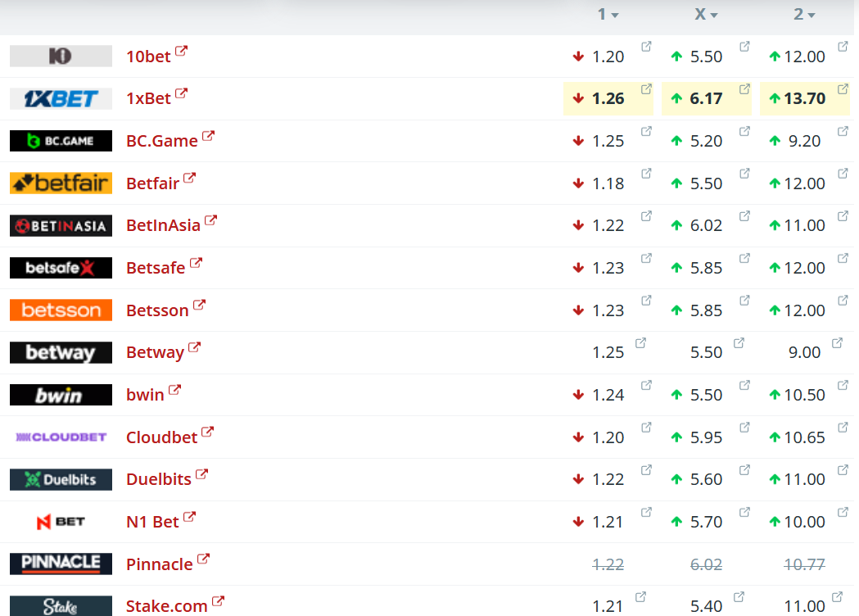This screenshot has width=859, height=616.
Task: Click the BC.Game logo image
Action: (61, 141)
